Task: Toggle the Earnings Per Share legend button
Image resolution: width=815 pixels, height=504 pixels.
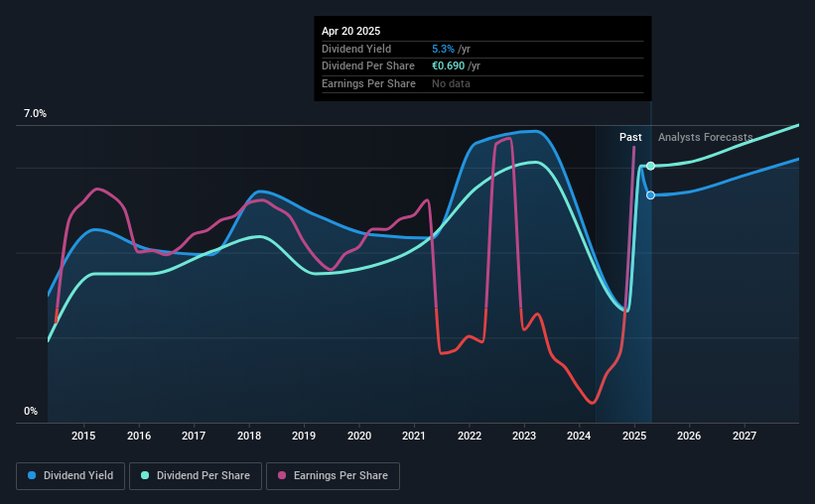Action: (x=333, y=476)
